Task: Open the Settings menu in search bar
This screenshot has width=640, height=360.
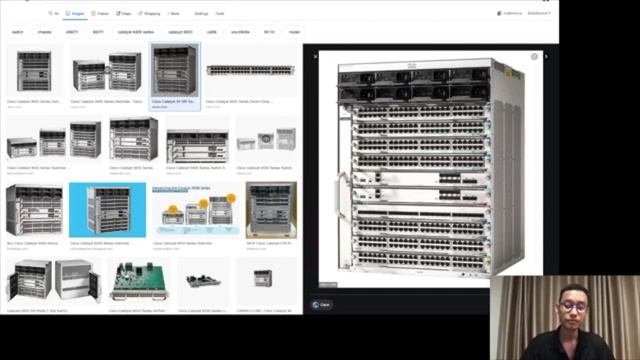Action: 201,13
